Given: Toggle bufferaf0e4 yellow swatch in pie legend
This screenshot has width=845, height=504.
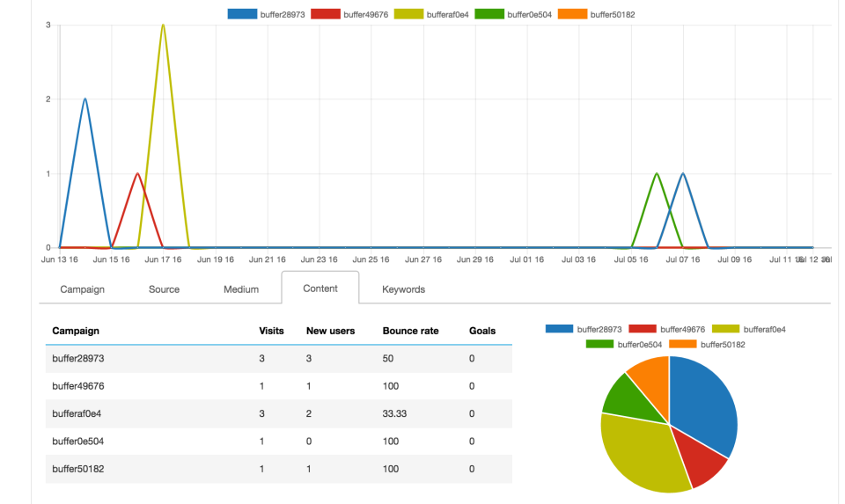Looking at the screenshot, I should (x=725, y=329).
